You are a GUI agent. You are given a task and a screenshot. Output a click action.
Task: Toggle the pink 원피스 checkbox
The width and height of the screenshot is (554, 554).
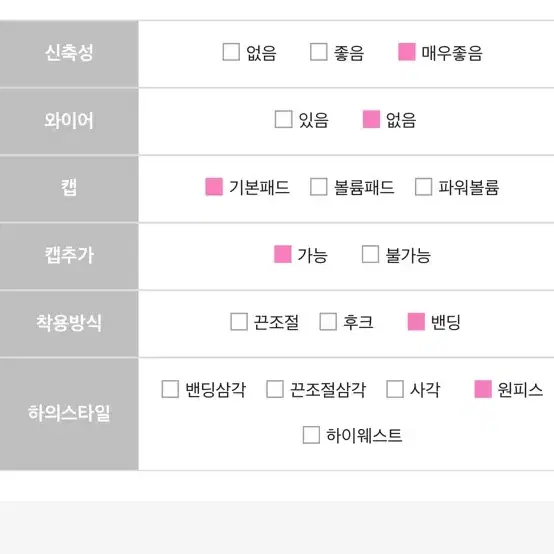pyautogui.click(x=483, y=389)
